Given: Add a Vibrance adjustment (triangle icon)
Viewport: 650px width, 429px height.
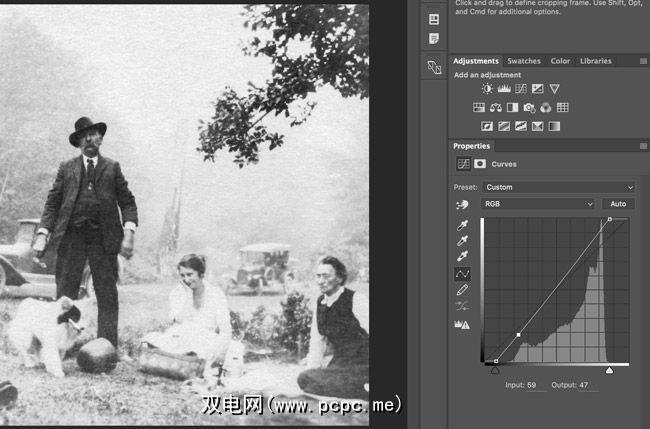Looking at the screenshot, I should [x=555, y=88].
